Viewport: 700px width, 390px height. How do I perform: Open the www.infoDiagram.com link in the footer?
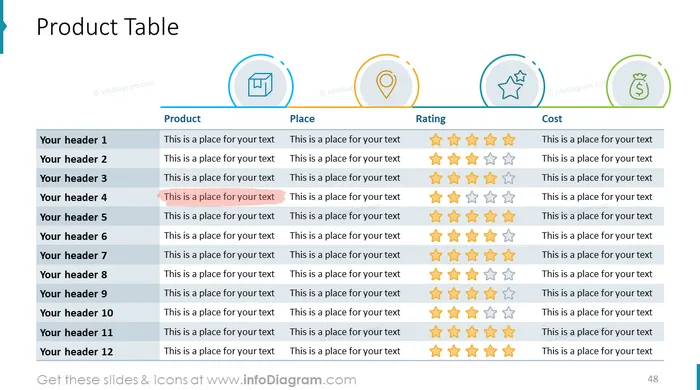(281, 380)
